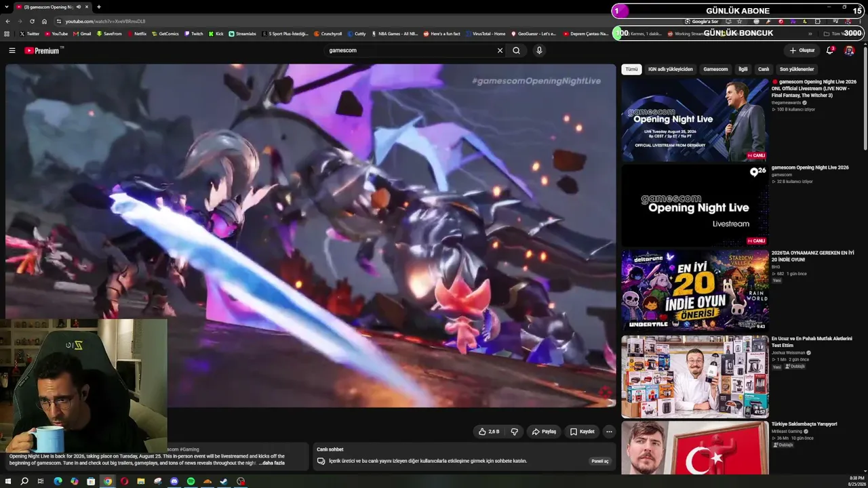Open the chat panel with Paneli aç
868x488 pixels.
click(x=600, y=461)
